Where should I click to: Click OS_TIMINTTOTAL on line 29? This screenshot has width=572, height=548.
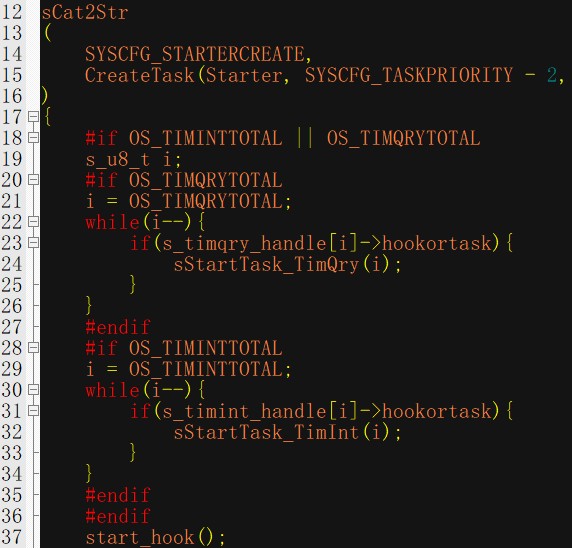click(x=206, y=369)
